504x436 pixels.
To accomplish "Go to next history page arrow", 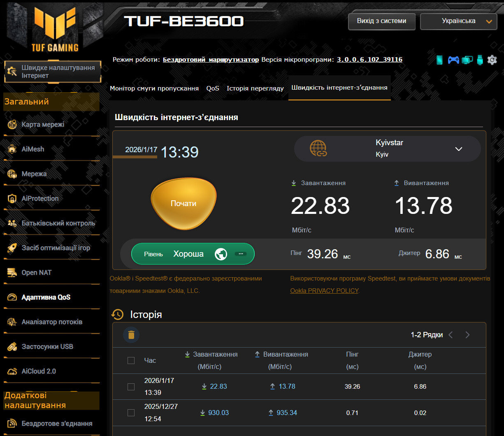I will point(467,335).
